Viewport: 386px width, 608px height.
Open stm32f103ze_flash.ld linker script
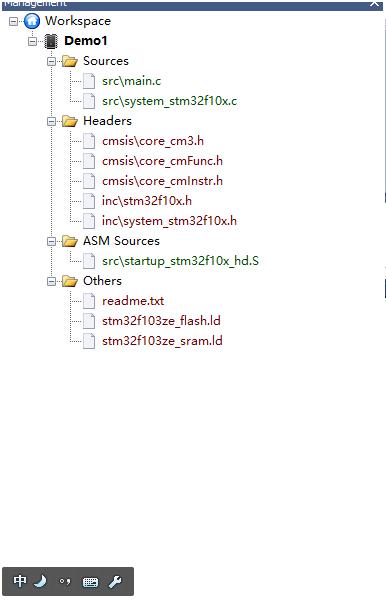point(161,321)
